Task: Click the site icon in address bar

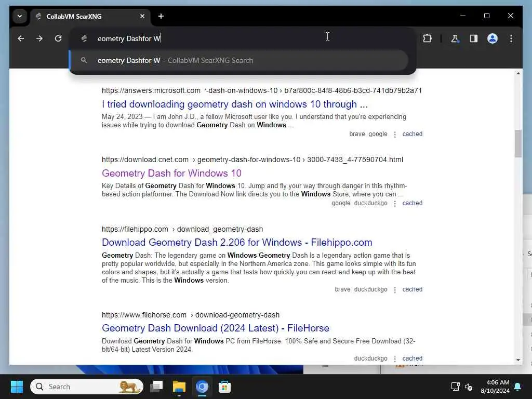Action: tap(84, 38)
